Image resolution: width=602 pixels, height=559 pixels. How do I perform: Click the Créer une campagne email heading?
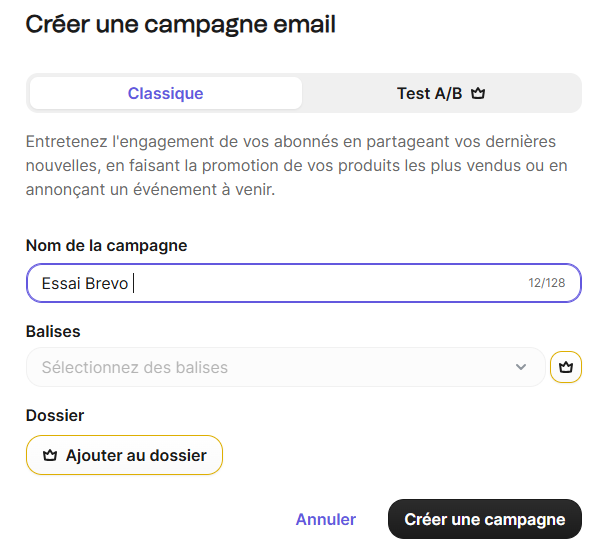180,25
